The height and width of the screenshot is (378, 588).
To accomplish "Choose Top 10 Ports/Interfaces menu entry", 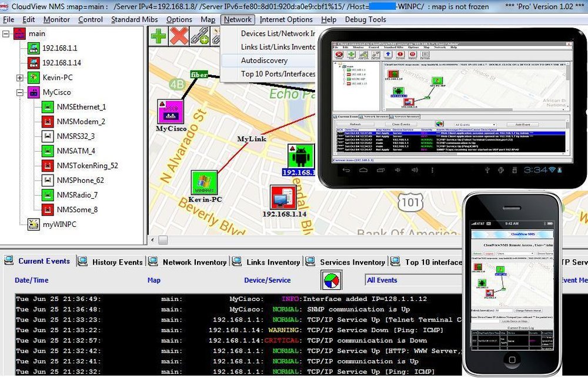I will click(x=269, y=74).
